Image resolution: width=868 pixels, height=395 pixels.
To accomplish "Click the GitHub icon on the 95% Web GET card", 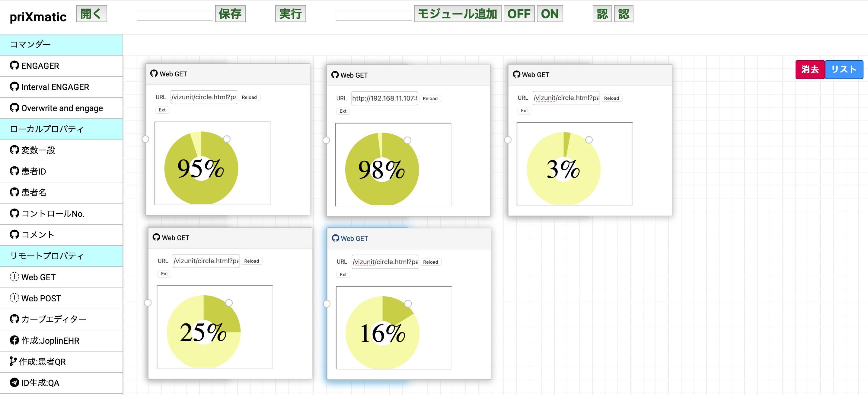I will (x=154, y=73).
